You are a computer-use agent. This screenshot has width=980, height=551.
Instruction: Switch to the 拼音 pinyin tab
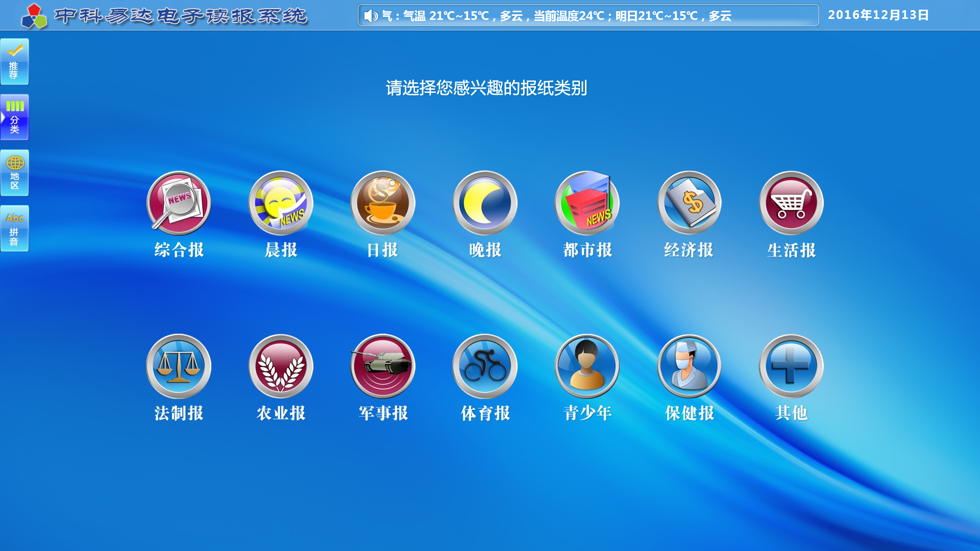point(14,229)
